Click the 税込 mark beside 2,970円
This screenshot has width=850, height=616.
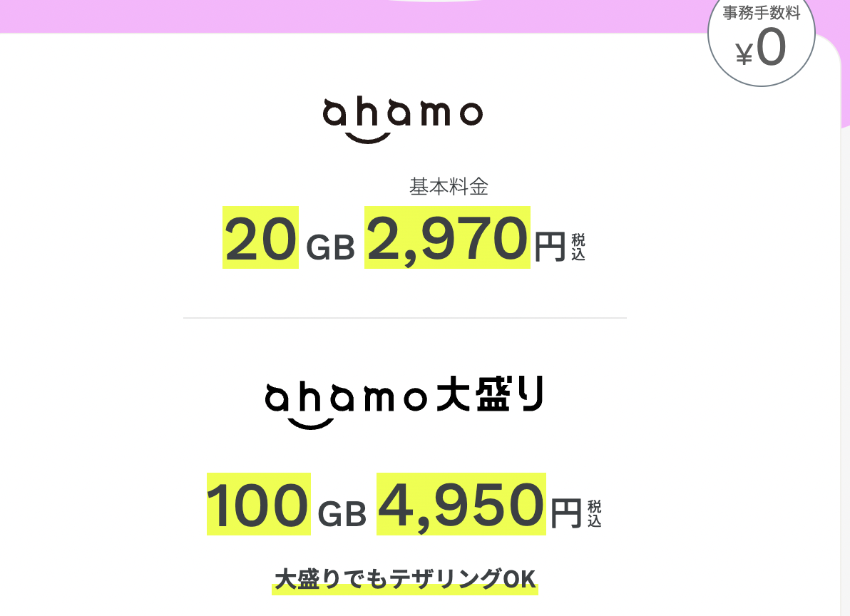pos(578,247)
